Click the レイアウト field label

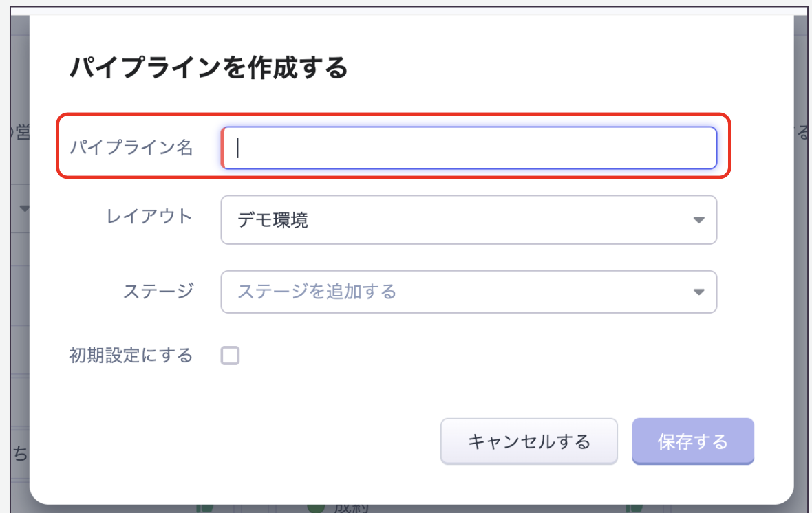point(149,217)
